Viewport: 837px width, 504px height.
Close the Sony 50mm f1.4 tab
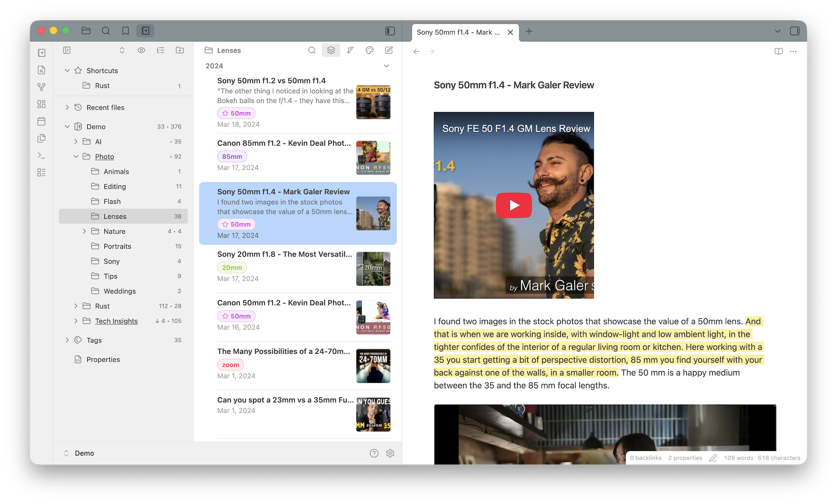coord(510,32)
